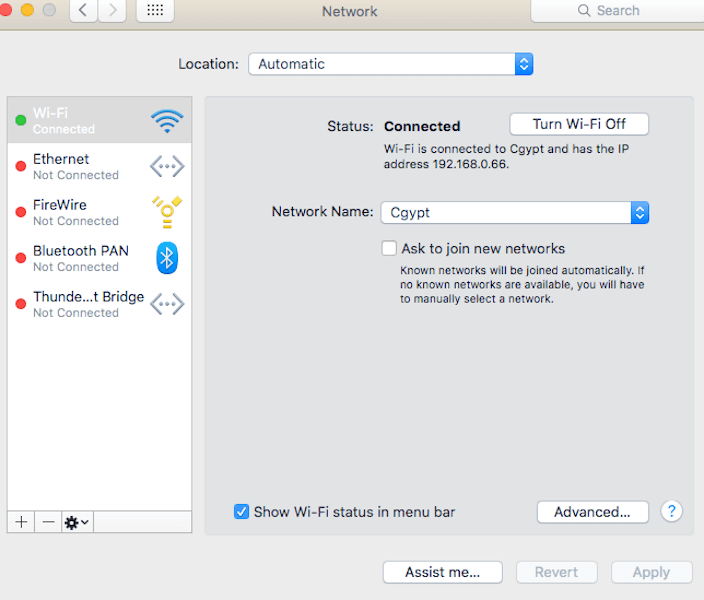This screenshot has width=704, height=600.
Task: Remove selected service with minus button
Action: [x=48, y=522]
